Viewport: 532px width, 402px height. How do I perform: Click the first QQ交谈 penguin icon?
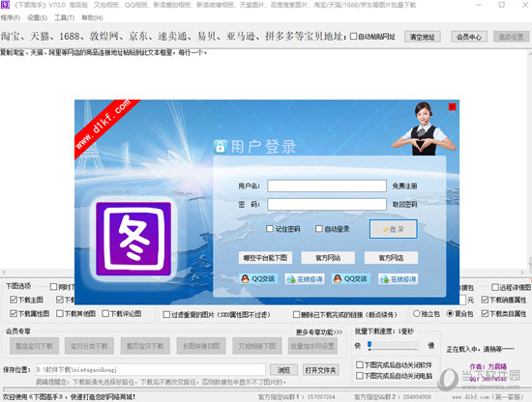(245, 278)
